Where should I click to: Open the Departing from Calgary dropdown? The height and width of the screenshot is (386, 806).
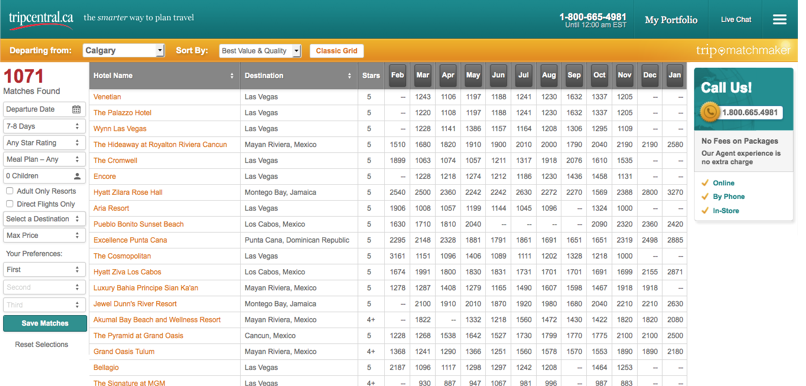coord(123,50)
